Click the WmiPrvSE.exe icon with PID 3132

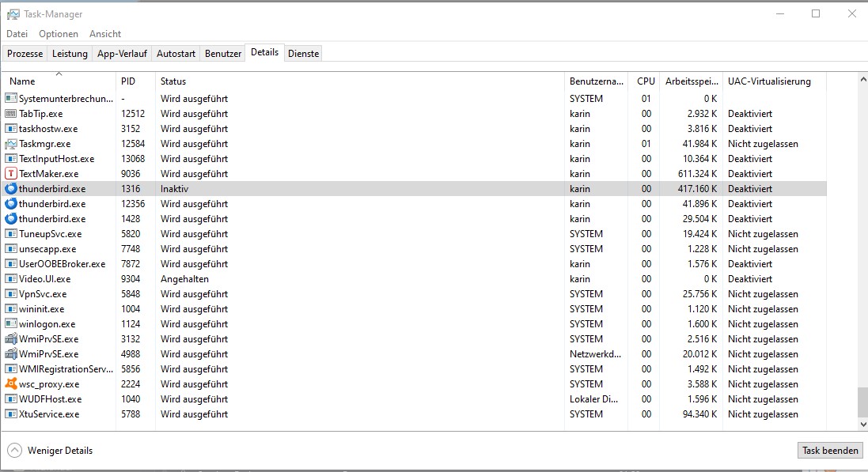11,339
